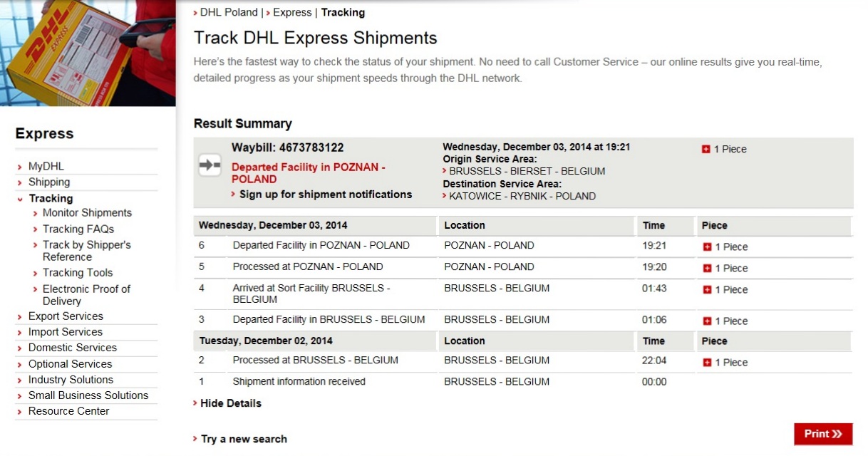This screenshot has width=868, height=456.
Task: Expand piece icon for Departed Facility in BRUSSELS row
Action: (x=707, y=321)
